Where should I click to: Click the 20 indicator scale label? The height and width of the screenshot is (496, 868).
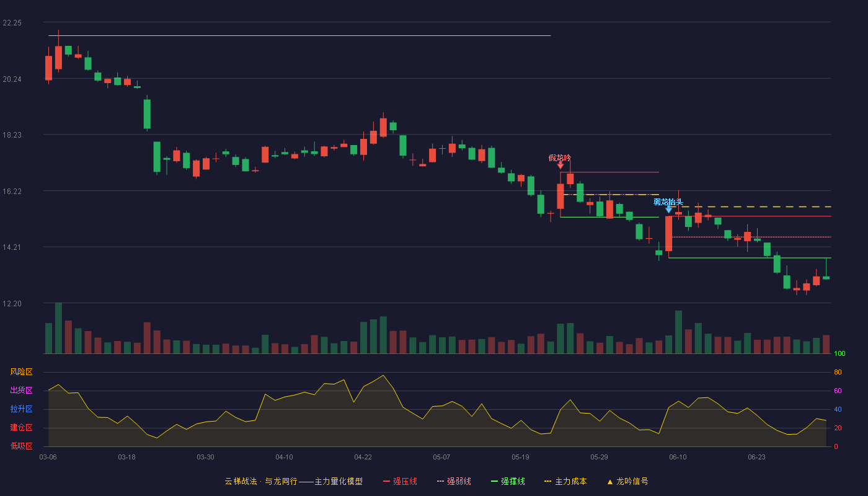(x=838, y=428)
